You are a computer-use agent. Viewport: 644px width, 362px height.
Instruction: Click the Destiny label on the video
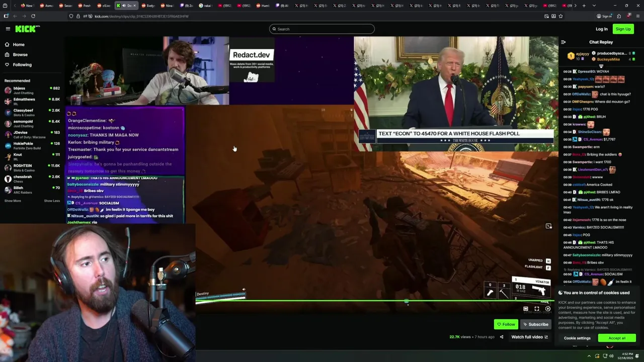click(x=203, y=294)
